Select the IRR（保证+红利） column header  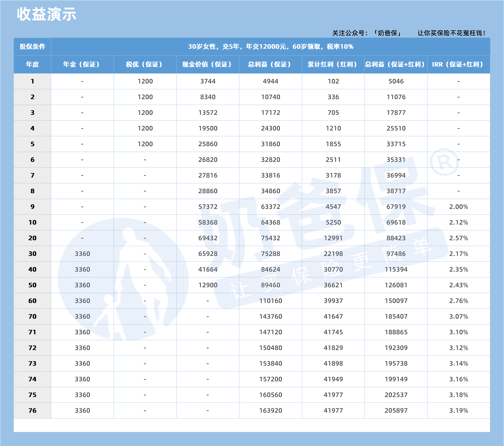click(458, 64)
